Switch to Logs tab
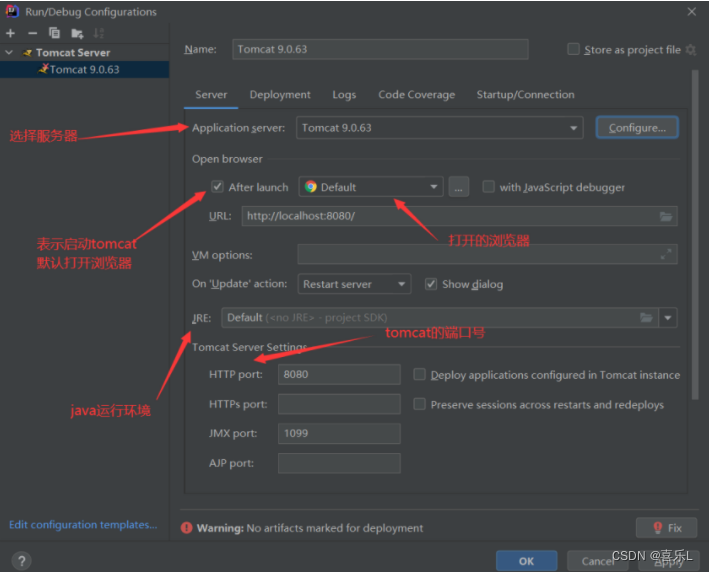Screen dimensions: 709x572 point(344,95)
